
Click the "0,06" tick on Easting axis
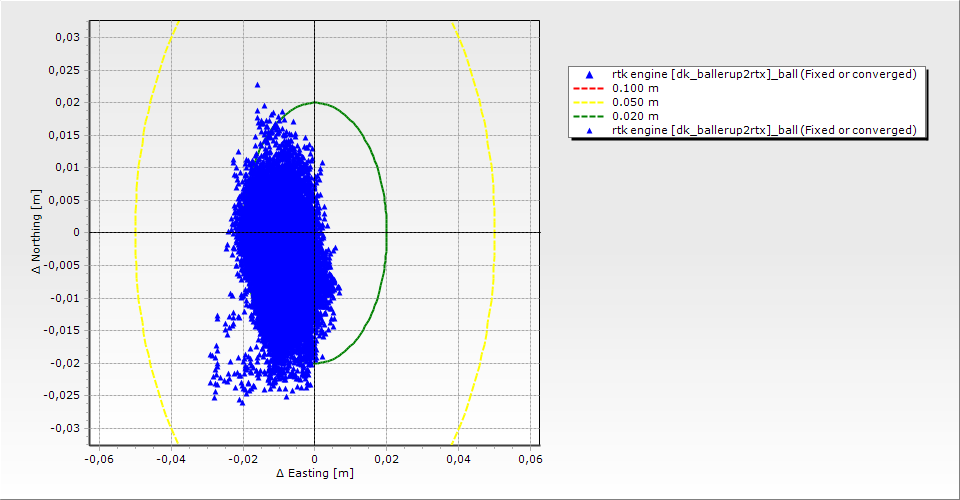coord(530,459)
